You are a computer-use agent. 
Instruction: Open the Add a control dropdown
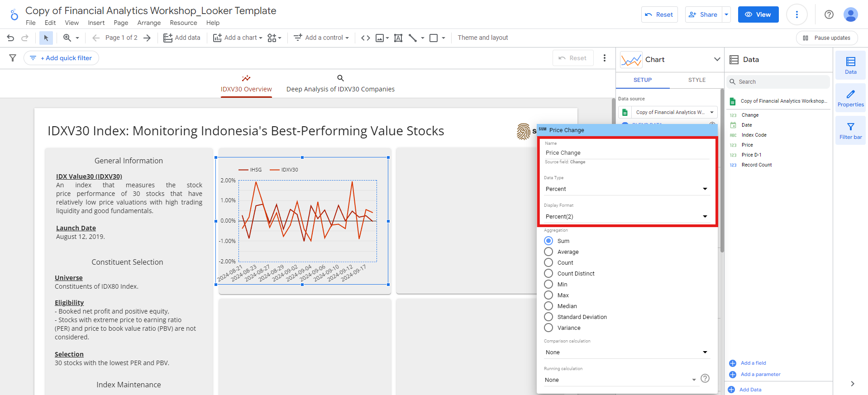point(321,38)
